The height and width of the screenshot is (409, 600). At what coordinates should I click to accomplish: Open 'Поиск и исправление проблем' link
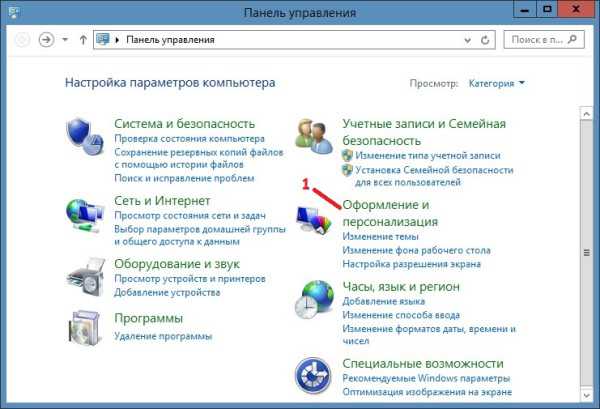pos(184,178)
